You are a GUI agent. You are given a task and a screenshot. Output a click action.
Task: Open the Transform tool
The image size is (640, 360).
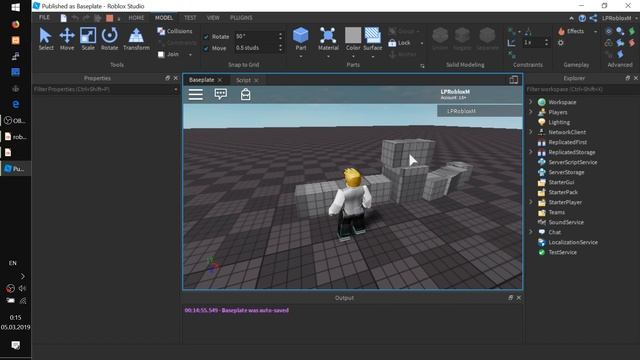pyautogui.click(x=136, y=39)
